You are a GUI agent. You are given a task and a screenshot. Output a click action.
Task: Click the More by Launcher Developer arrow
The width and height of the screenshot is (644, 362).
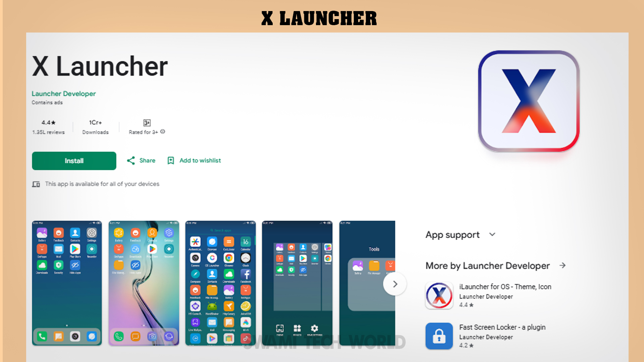point(563,266)
